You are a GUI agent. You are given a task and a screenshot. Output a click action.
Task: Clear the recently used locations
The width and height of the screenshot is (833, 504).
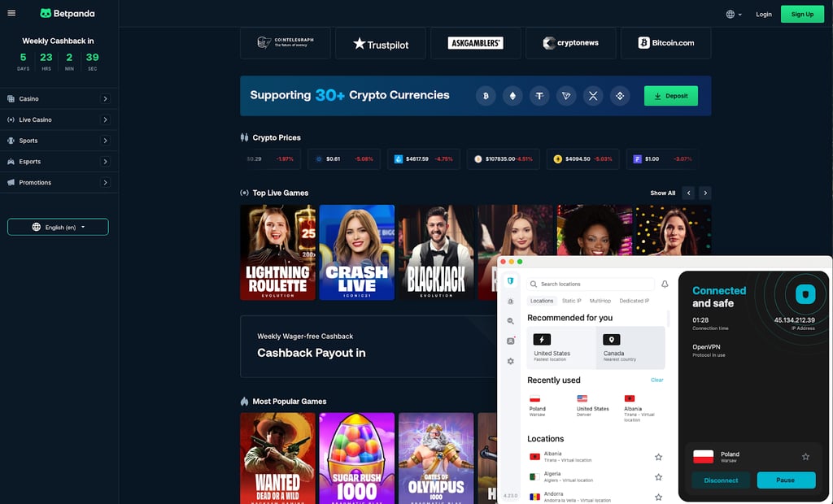click(657, 380)
